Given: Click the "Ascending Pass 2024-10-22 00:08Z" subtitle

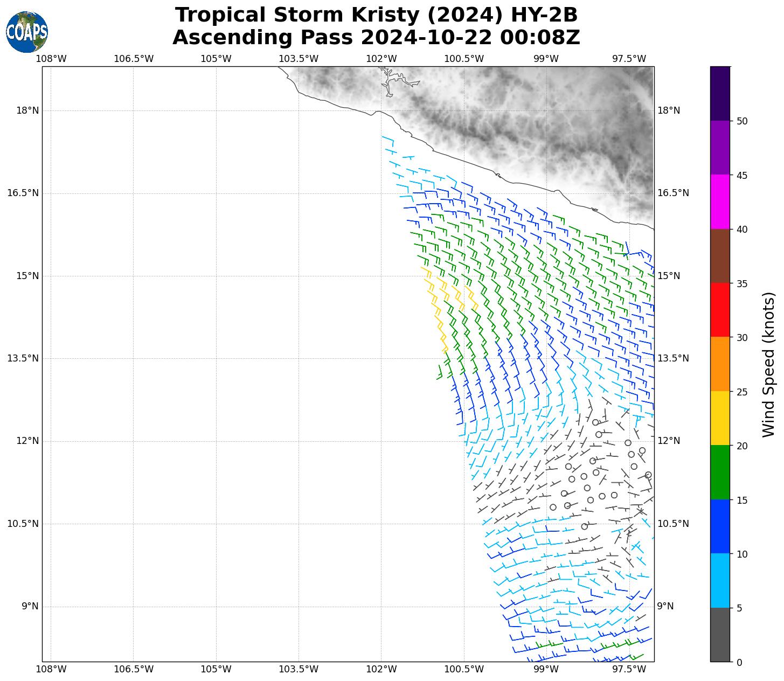Looking at the screenshot, I should [x=376, y=38].
